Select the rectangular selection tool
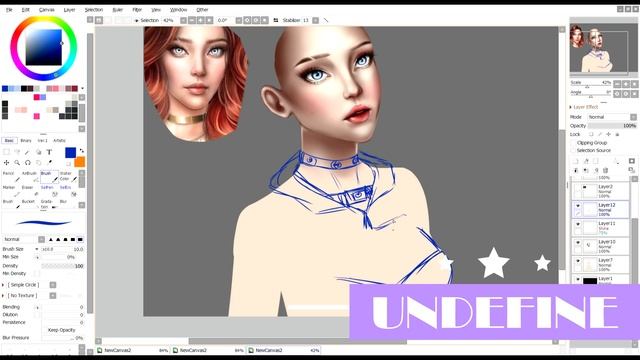 tap(7, 152)
